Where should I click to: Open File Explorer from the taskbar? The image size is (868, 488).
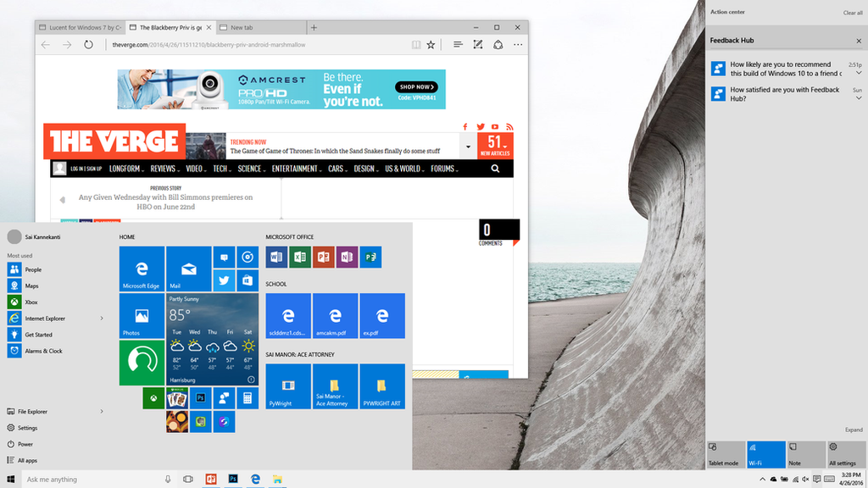tap(277, 480)
